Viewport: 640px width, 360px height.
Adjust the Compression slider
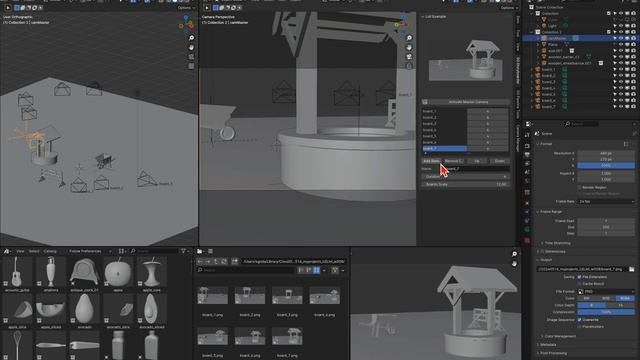606,312
